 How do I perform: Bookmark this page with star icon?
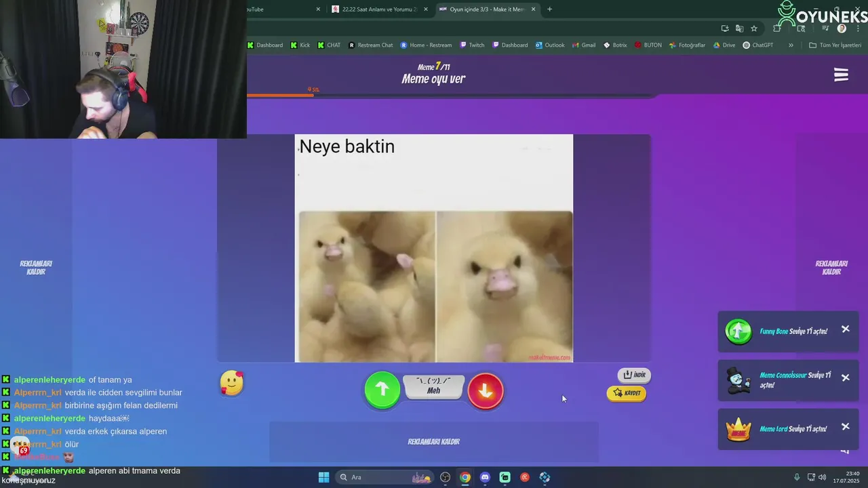pyautogui.click(x=754, y=28)
